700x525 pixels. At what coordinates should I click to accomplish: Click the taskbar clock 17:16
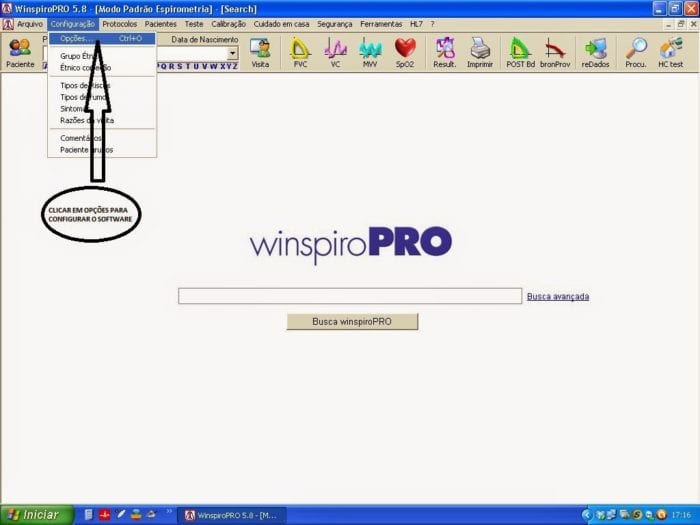(x=681, y=516)
